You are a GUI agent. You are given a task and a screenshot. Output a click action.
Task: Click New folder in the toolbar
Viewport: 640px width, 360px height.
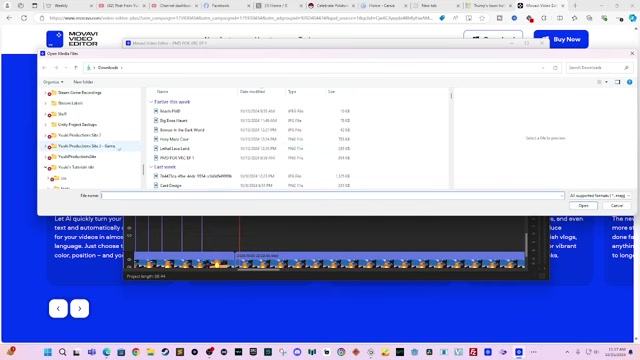[x=83, y=82]
